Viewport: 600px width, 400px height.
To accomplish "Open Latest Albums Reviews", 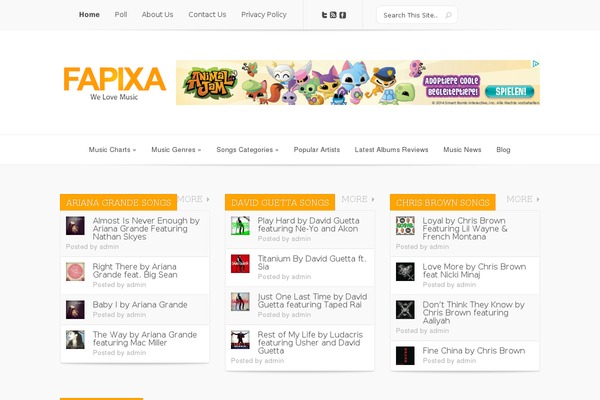I will [391, 150].
